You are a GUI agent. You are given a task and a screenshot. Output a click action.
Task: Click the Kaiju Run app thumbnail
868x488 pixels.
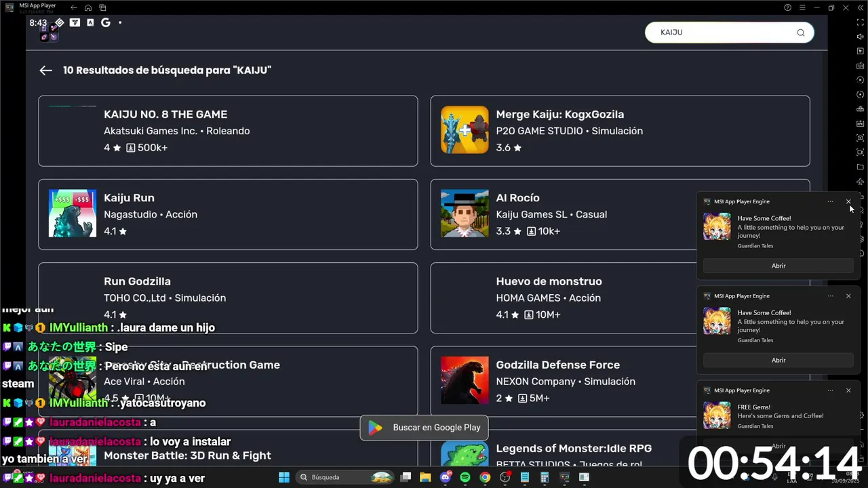pos(73,213)
